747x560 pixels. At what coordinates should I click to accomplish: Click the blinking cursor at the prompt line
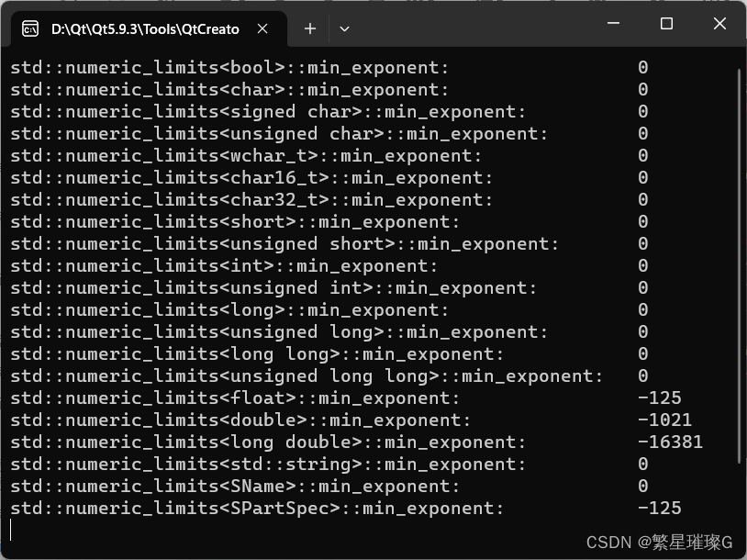(x=11, y=530)
